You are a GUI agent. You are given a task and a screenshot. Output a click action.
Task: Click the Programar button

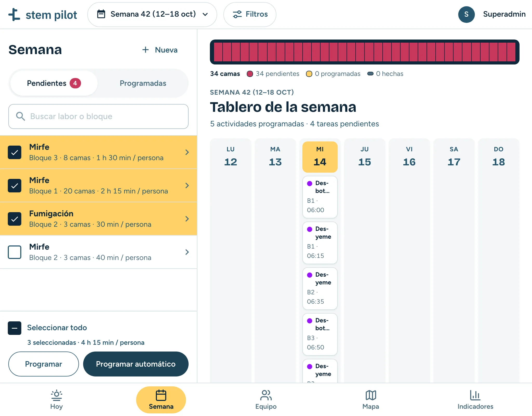coord(44,364)
